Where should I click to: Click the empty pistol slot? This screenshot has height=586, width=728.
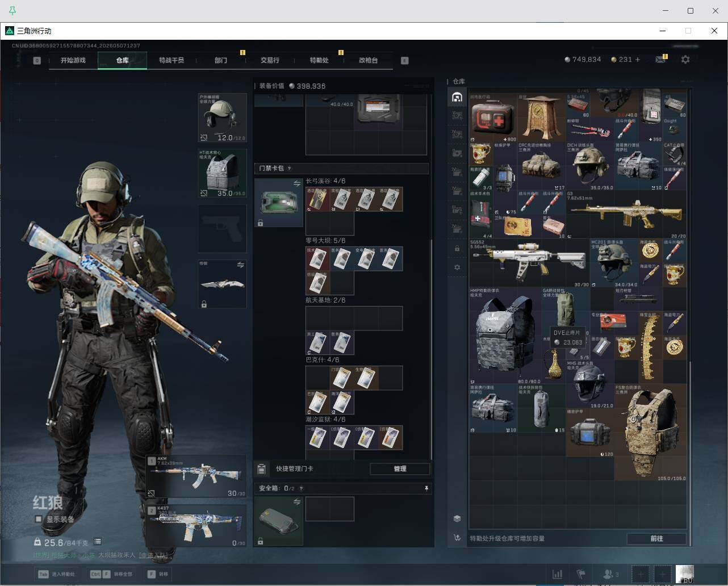(x=222, y=228)
